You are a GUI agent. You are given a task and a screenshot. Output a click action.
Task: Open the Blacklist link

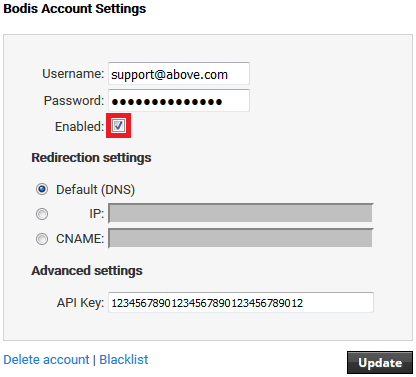pyautogui.click(x=124, y=360)
